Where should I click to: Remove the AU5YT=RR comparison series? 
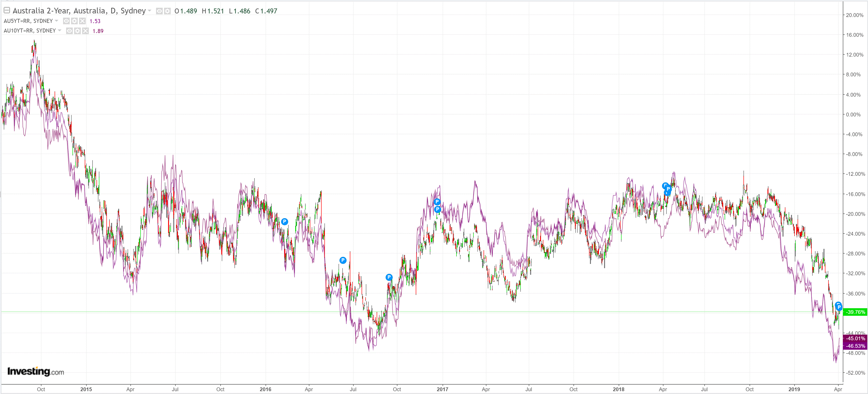(x=83, y=21)
